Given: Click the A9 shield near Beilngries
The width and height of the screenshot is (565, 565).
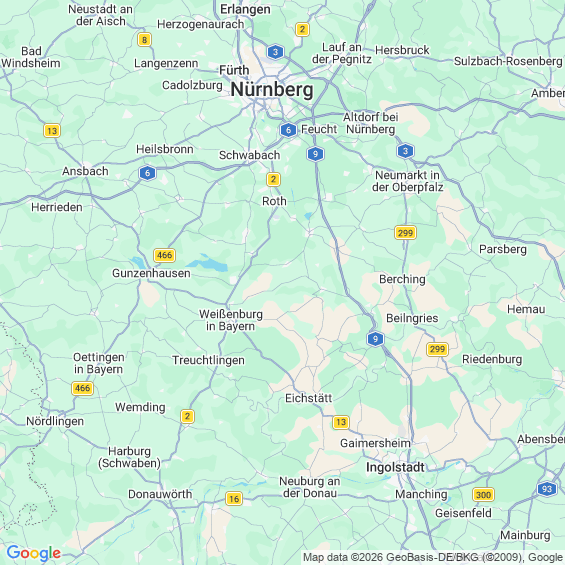Looking at the screenshot, I should coord(375,339).
